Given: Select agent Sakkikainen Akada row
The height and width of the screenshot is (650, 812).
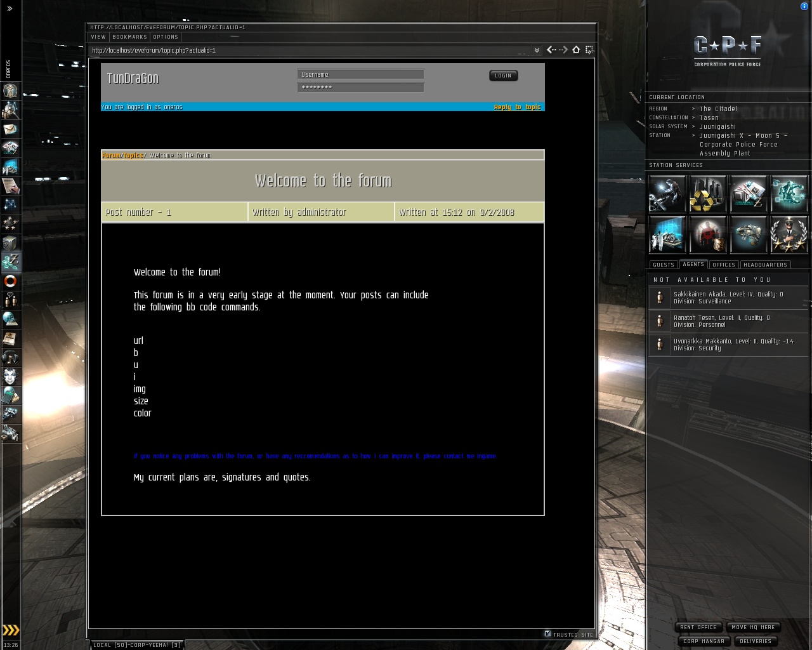Looking at the screenshot, I should pos(728,298).
